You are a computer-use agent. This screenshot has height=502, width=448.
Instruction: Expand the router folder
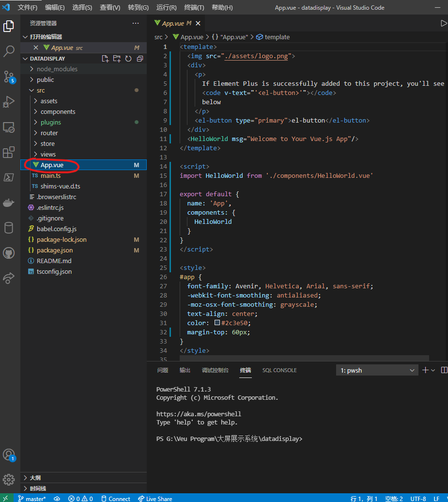click(x=83, y=133)
